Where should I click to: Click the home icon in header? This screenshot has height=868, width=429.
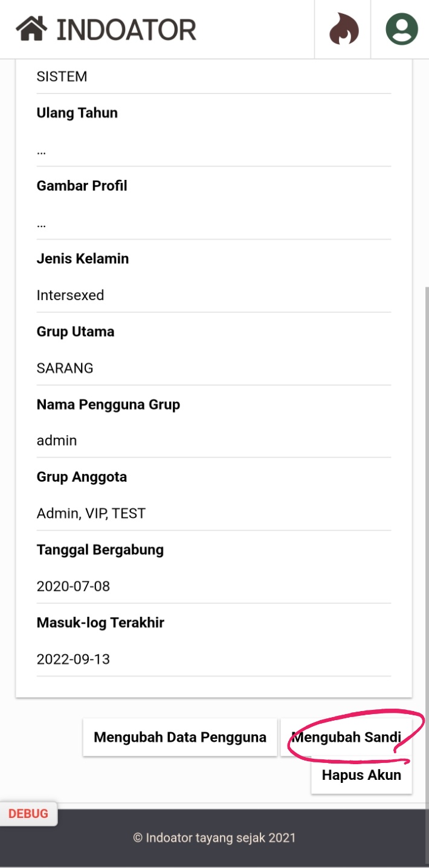point(31,29)
